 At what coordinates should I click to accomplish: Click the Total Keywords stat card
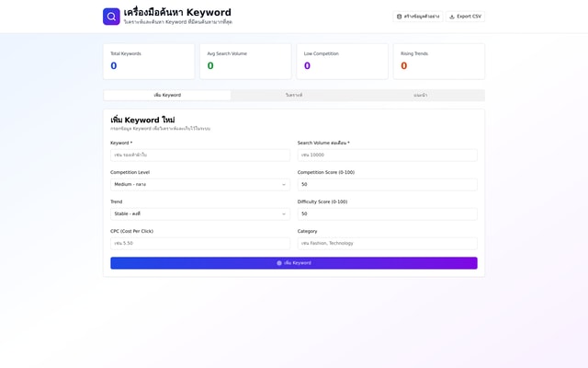(149, 62)
